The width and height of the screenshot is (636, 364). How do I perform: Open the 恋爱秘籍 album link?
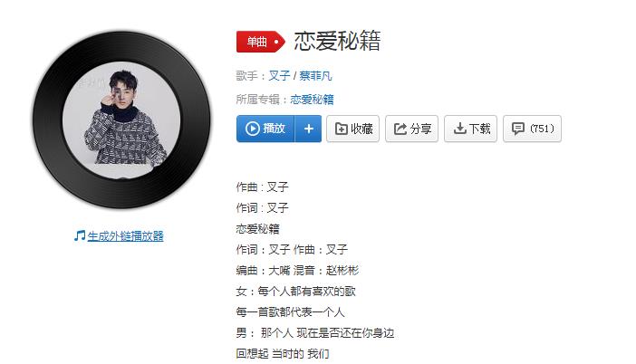(312, 100)
